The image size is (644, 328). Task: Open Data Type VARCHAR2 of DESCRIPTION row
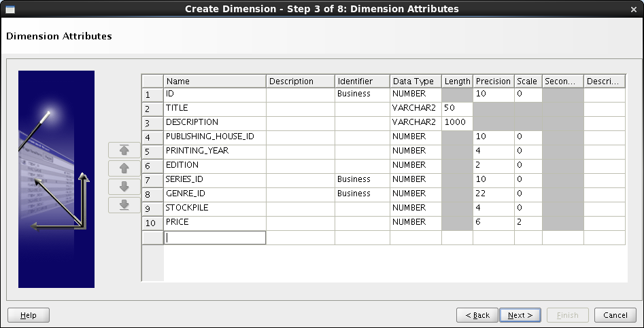pos(416,124)
